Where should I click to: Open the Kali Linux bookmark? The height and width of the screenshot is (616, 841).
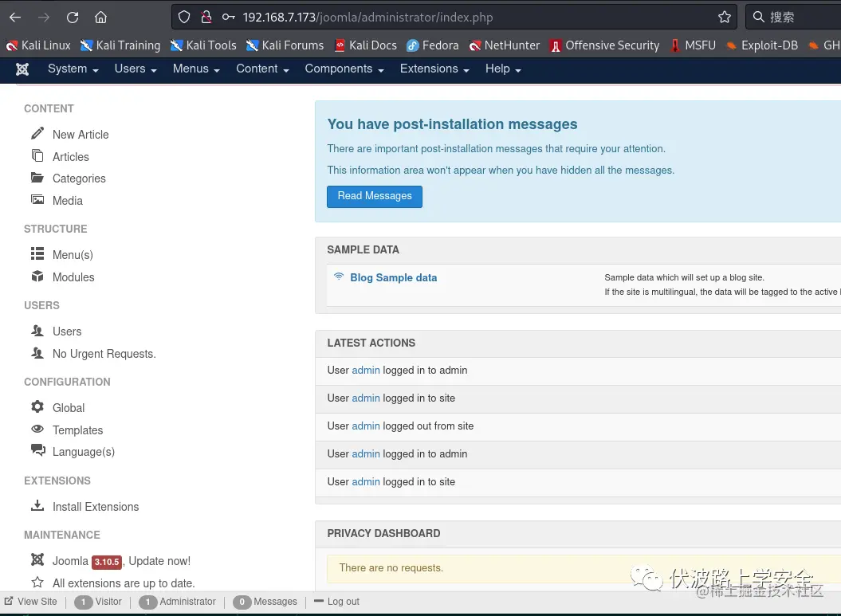(38, 45)
